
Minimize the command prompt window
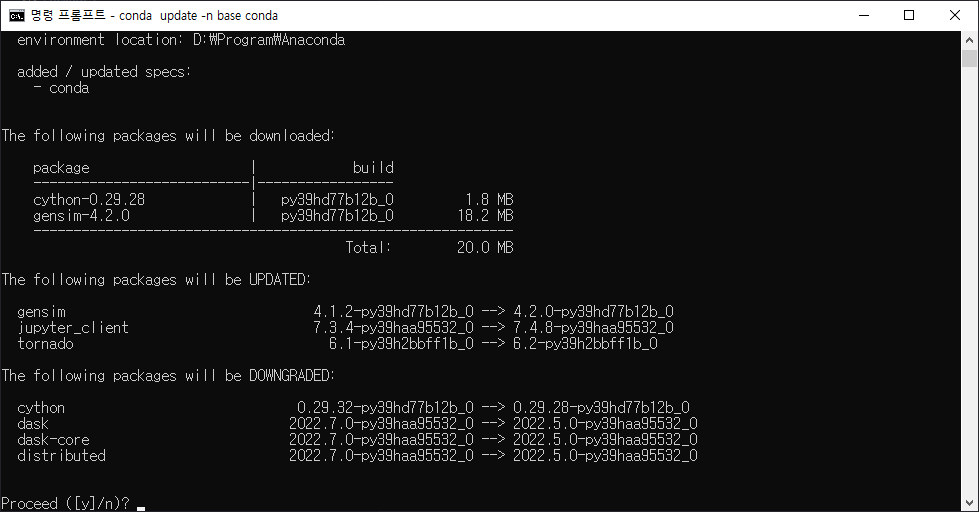click(x=864, y=16)
